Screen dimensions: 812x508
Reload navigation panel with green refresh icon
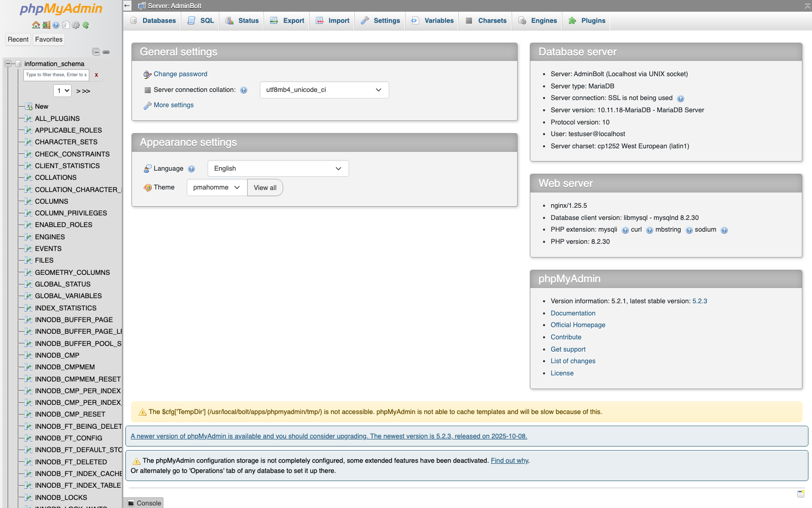(x=86, y=25)
